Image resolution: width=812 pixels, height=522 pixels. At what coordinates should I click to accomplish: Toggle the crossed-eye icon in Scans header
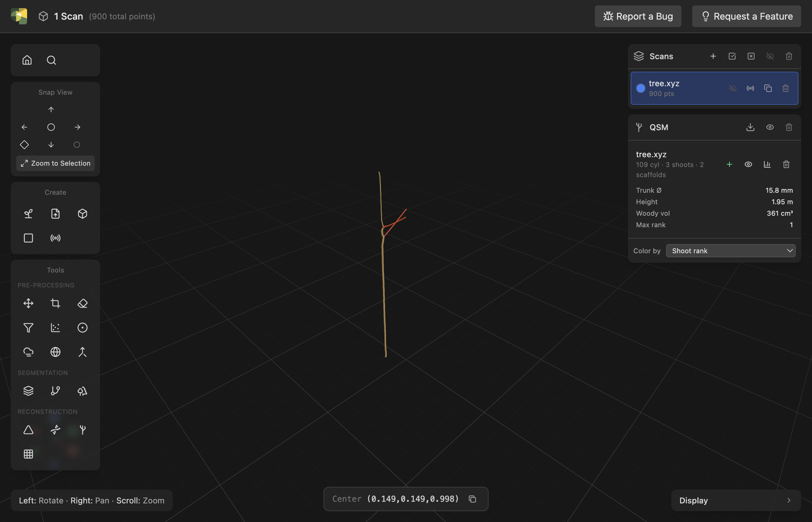pos(770,56)
